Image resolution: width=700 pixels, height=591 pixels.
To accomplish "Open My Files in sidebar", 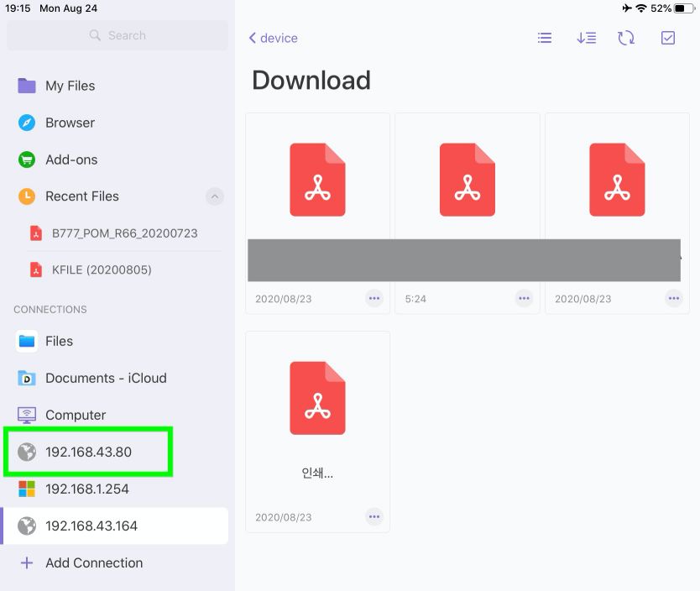I will [x=70, y=86].
